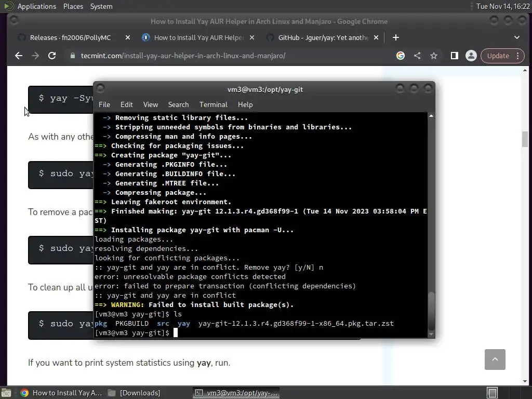Click the terminal scrollbar thumb
The width and height of the screenshot is (532, 399).
(431, 310)
